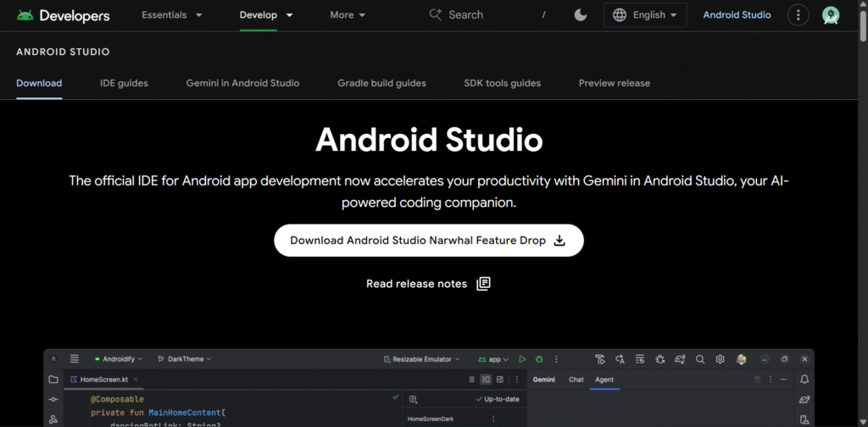Open the app run configuration dropdown

[493, 359]
